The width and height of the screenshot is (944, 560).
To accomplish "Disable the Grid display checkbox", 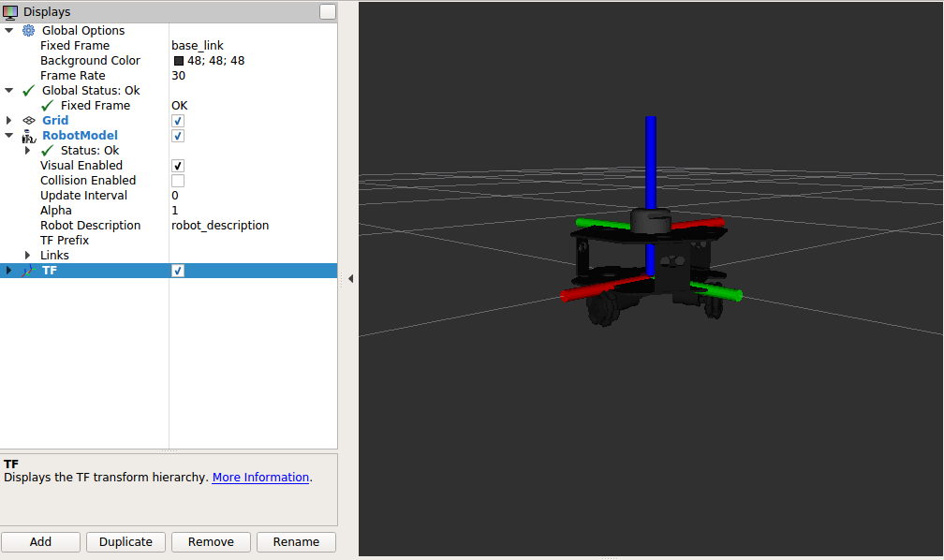I will click(x=177, y=120).
